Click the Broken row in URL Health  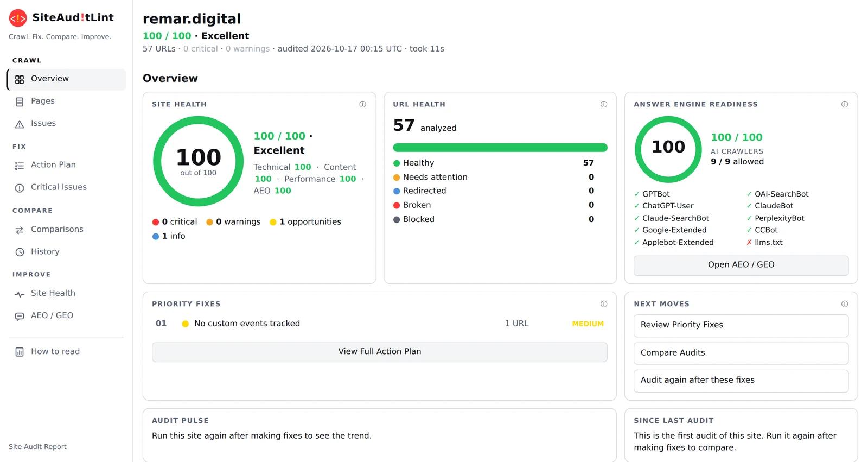pos(494,205)
